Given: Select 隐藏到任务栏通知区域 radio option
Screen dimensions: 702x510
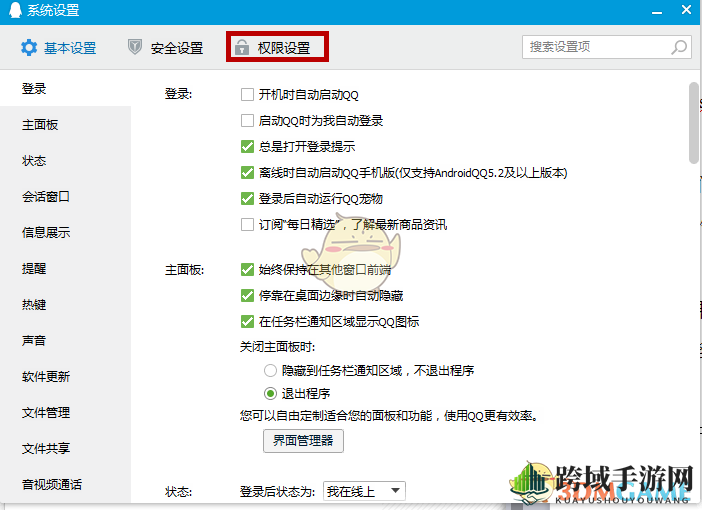Looking at the screenshot, I should point(270,370).
